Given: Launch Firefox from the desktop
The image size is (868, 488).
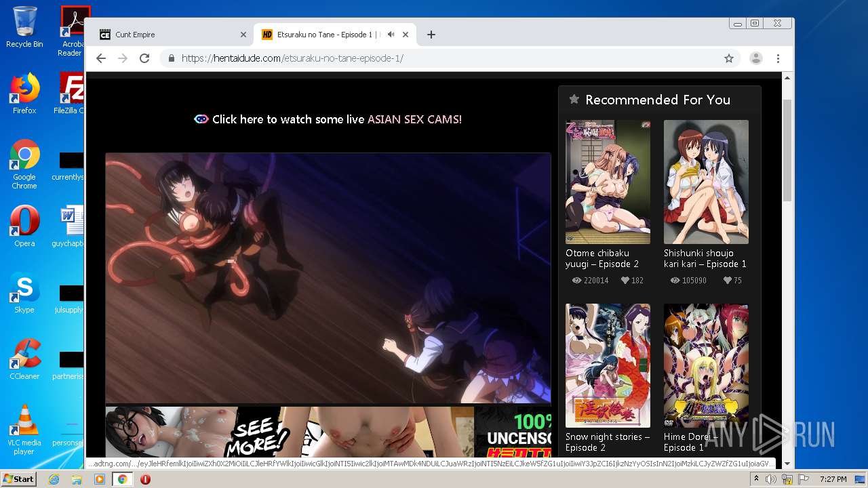Looking at the screenshot, I should [24, 94].
